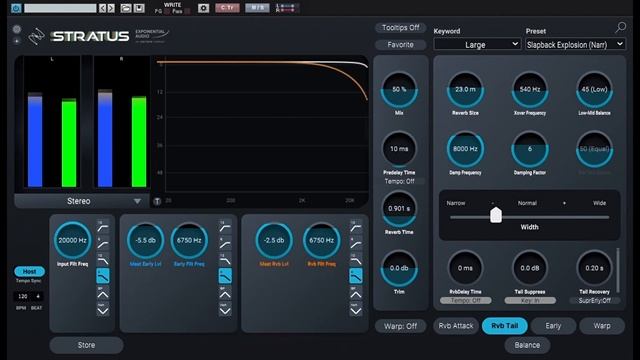Viewport: 640px width, 360px height.
Task: Open preset file with folder icon
Action: (x=126, y=8)
